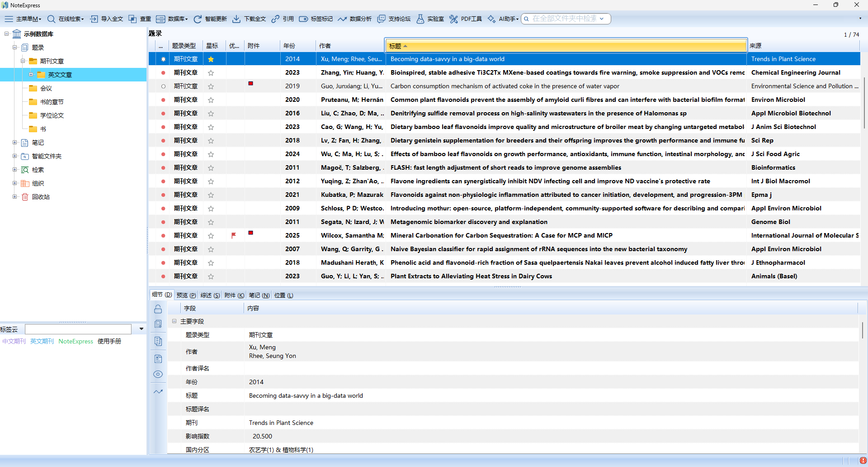Click the 实验室 flask icon

coord(420,19)
